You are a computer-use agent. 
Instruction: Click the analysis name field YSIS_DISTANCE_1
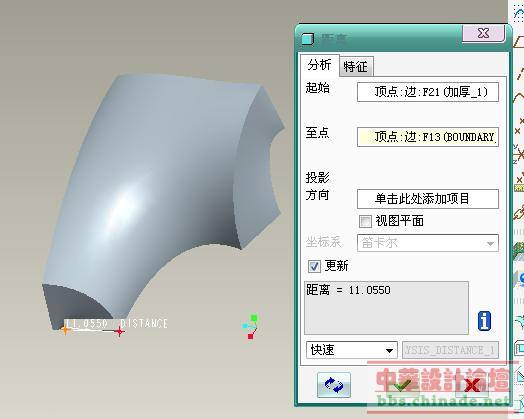pyautogui.click(x=450, y=350)
